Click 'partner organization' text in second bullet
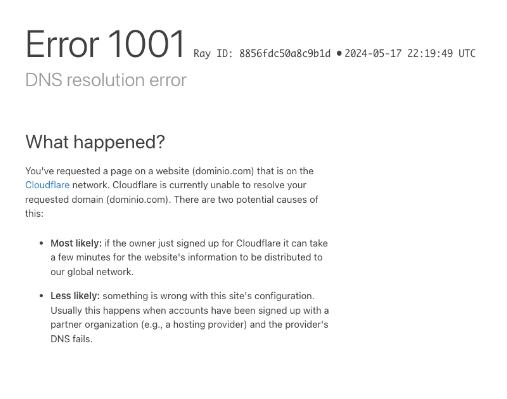The image size is (507, 399). 94,325
